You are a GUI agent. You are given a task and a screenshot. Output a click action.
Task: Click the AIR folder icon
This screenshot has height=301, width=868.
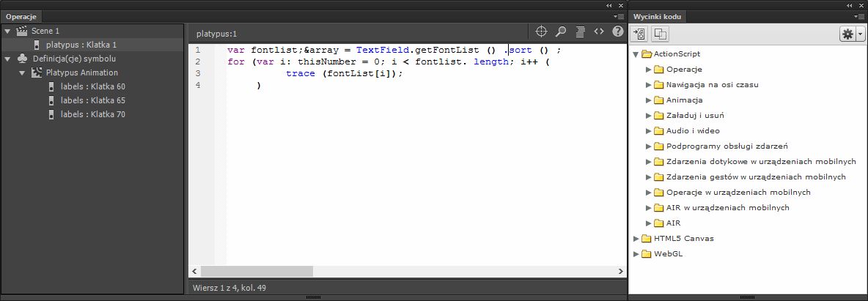(x=658, y=223)
